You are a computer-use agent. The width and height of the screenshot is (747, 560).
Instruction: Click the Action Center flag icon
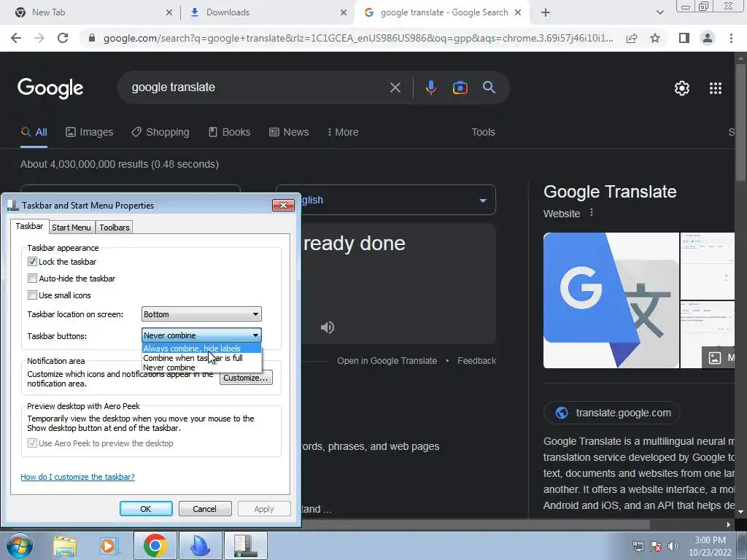tap(656, 546)
